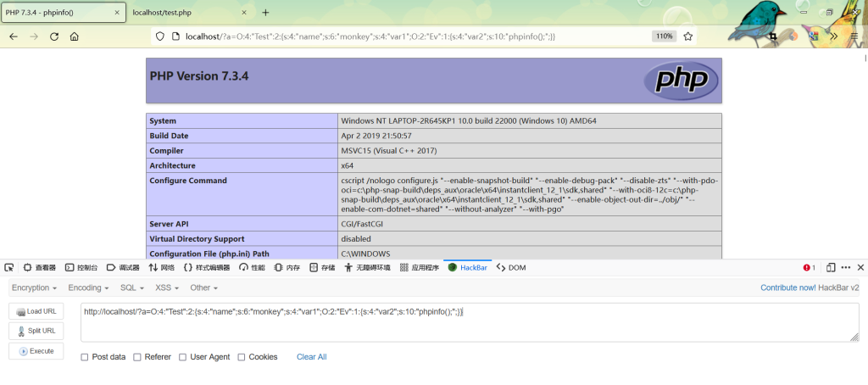868x385 pixels.
Task: Click the 110% zoom level indicator
Action: [663, 36]
